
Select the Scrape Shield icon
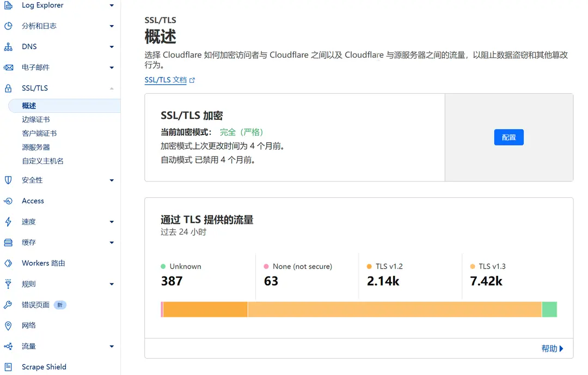[9, 366]
